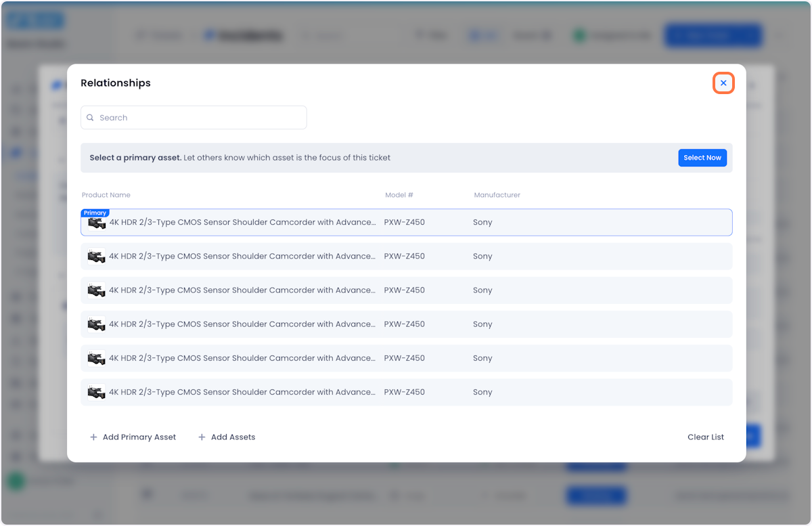Click PXW-Z450 in the fourth asset row

pyautogui.click(x=405, y=324)
